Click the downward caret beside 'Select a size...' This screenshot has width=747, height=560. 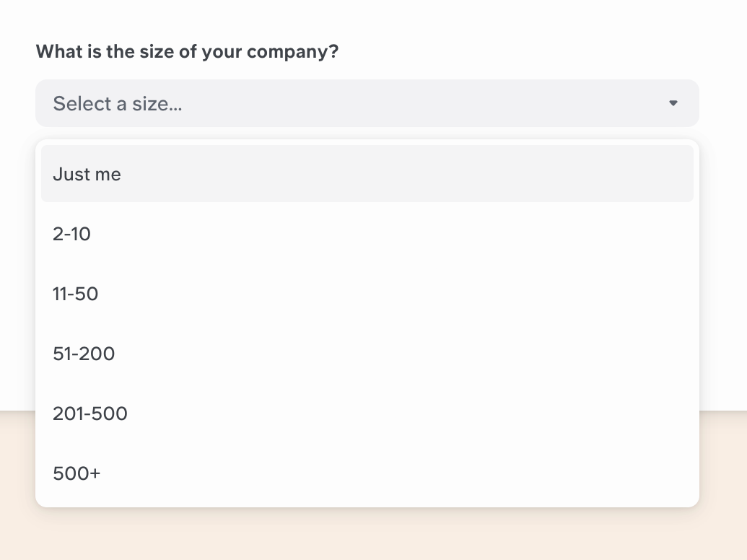point(673,103)
